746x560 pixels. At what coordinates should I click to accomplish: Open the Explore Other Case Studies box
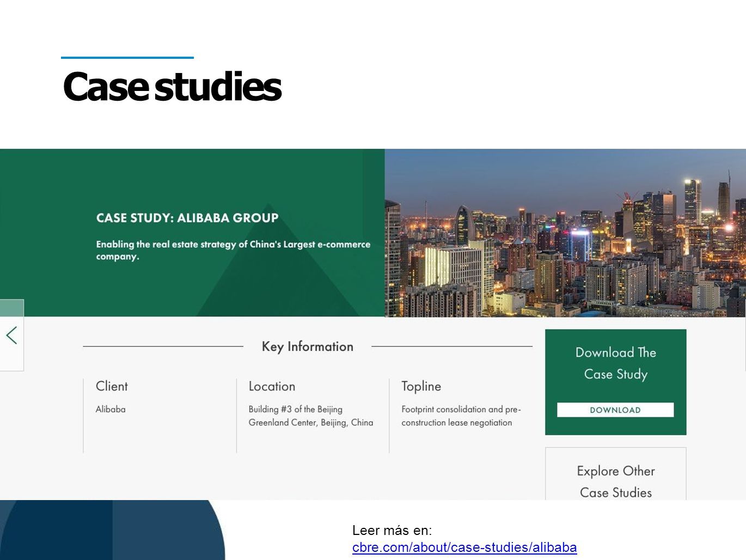tap(616, 474)
